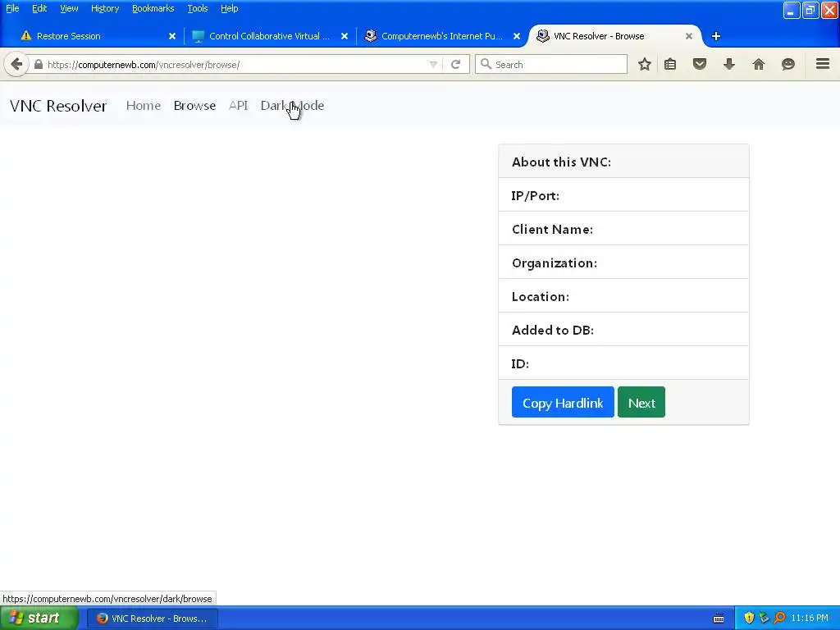The image size is (840, 630).
Task: Open a new tab with plus button
Action: pos(715,36)
